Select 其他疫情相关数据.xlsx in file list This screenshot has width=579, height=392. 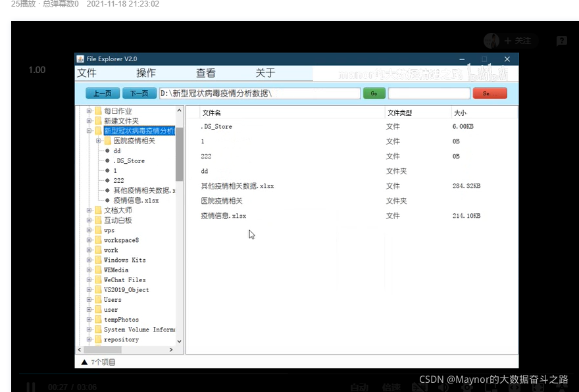coord(351,186)
